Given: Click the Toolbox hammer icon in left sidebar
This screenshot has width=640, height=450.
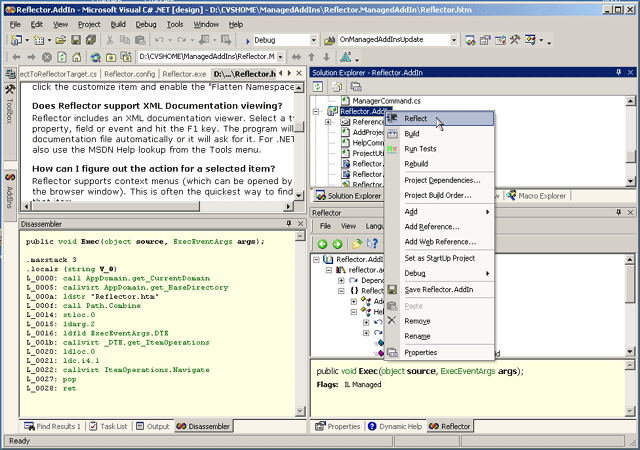Looking at the screenshot, I should pos(10,89).
